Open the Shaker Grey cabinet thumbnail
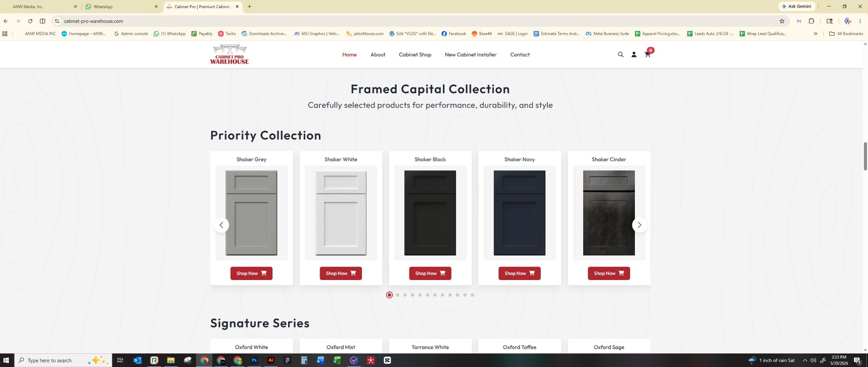Image resolution: width=868 pixels, height=367 pixels. pos(251,213)
